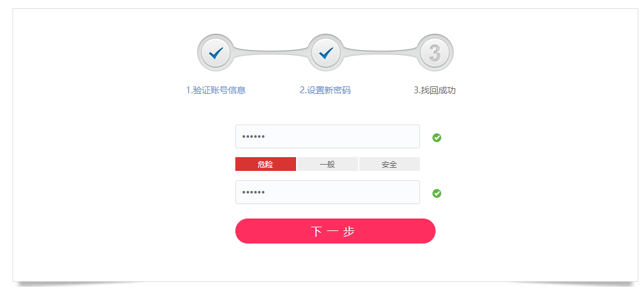Image resolution: width=644 pixels, height=288 pixels.
Task: Click the 安全 strength segment
Action: coord(389,164)
